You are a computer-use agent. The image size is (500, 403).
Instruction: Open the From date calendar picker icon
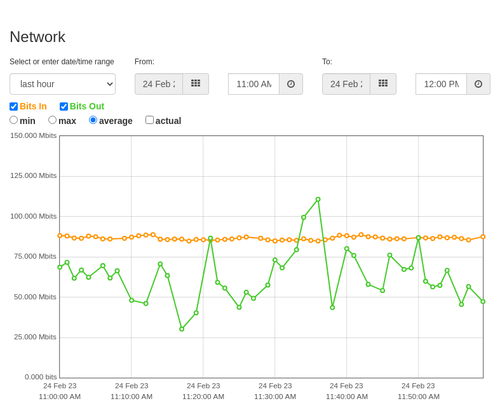pos(196,84)
